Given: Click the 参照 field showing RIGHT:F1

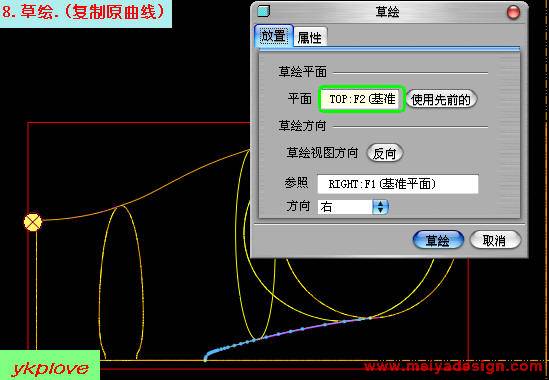Looking at the screenshot, I should click(x=398, y=184).
